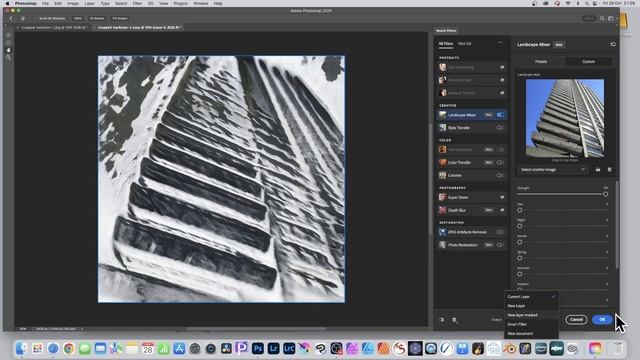Open the Filter menu in menu bar
Viewport: 640px width, 360px height.
[137, 3]
